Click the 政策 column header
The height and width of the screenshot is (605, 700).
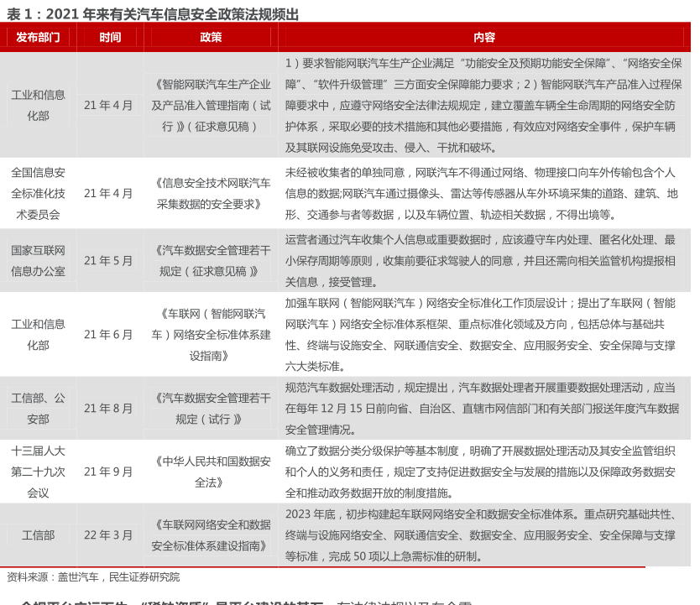point(211,37)
